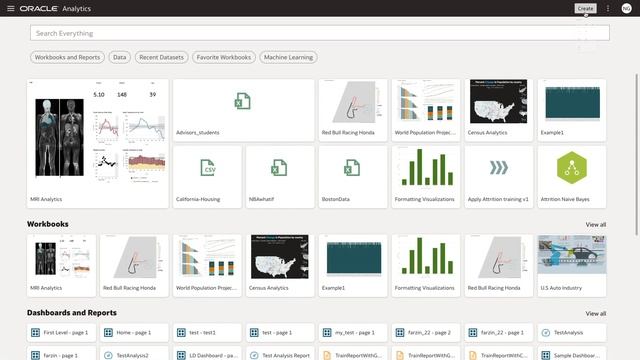The image size is (640, 360).
Task: Click the hexagon model icon on Attrition Naive Bayes
Action: point(572,168)
